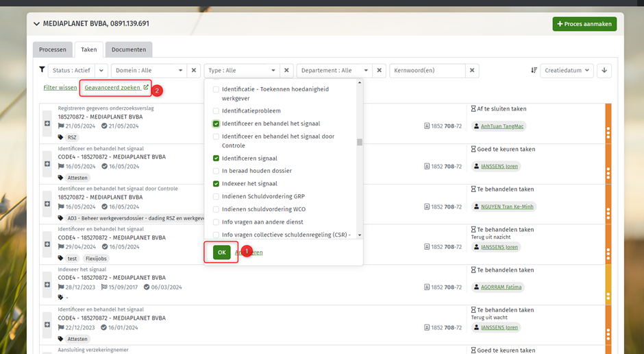Open the Documenten tab
Image resolution: width=644 pixels, height=354 pixels.
pos(129,49)
